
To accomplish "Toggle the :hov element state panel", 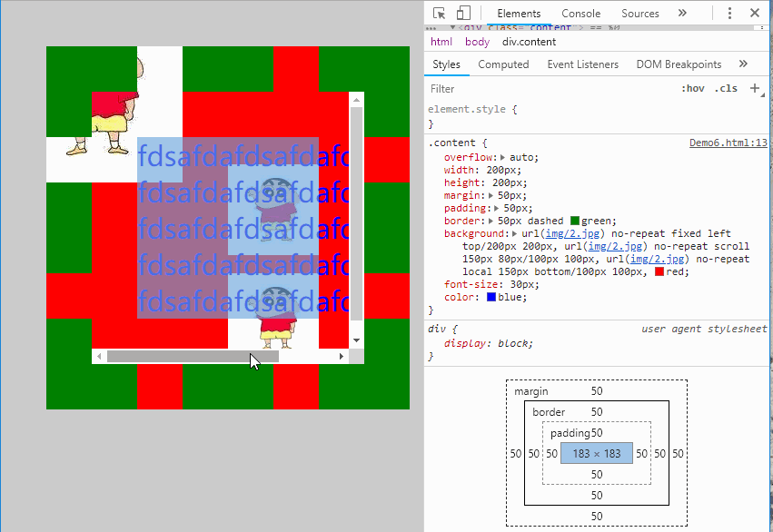I will click(693, 88).
